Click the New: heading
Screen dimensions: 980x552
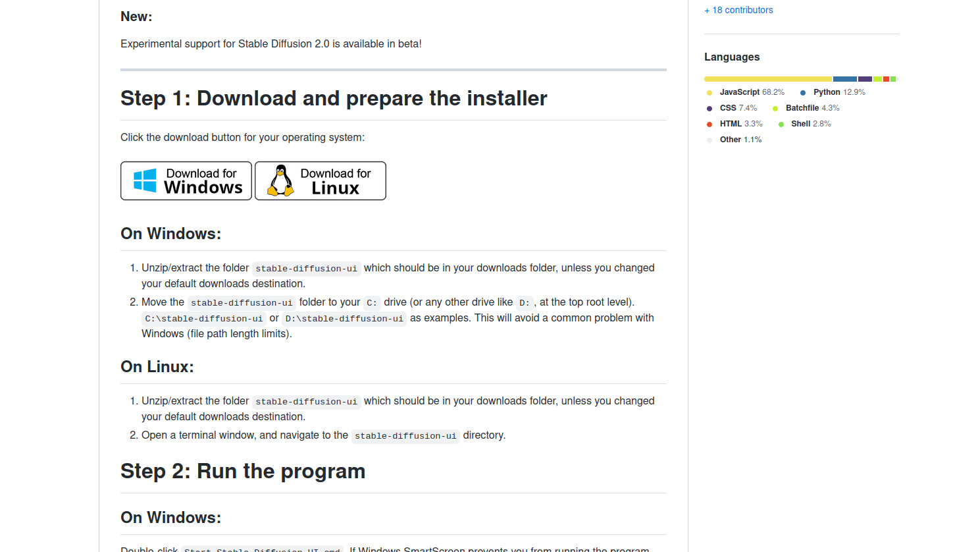point(136,16)
